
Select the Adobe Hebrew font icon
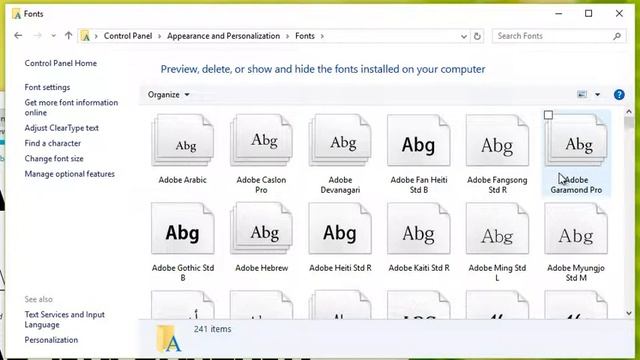[x=261, y=229]
